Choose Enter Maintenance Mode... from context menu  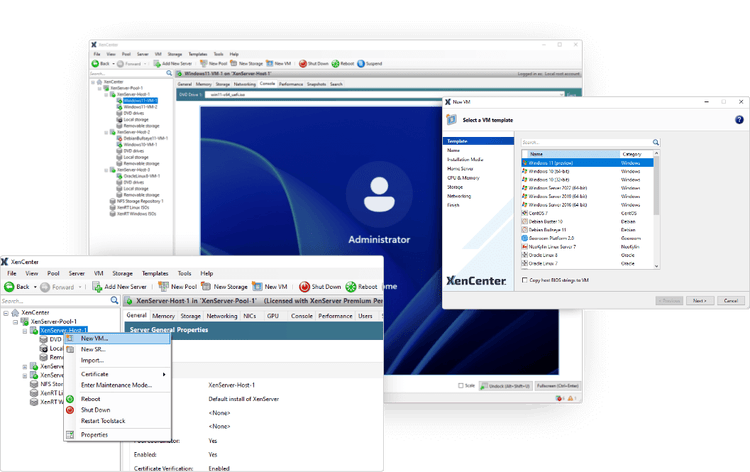116,385
